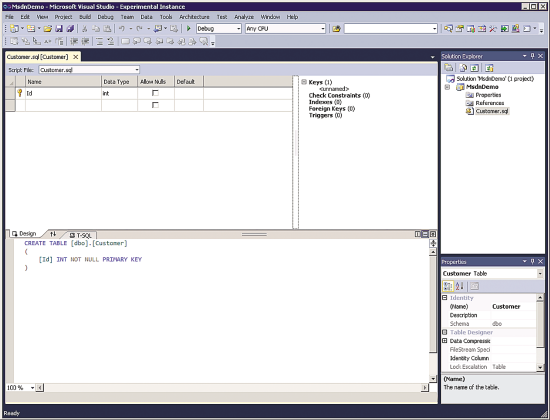Open the Debug configuration dropdown
550x420 pixels.
coord(239,29)
